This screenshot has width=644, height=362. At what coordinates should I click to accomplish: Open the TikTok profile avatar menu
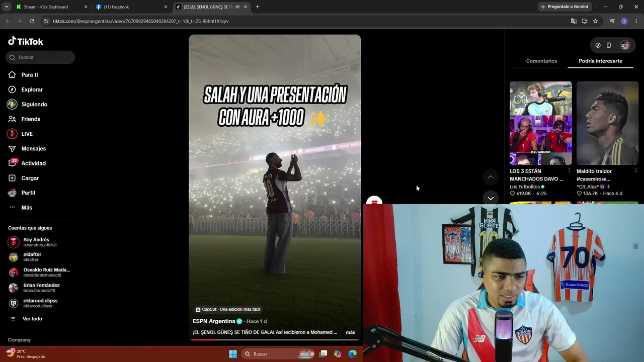(x=625, y=45)
